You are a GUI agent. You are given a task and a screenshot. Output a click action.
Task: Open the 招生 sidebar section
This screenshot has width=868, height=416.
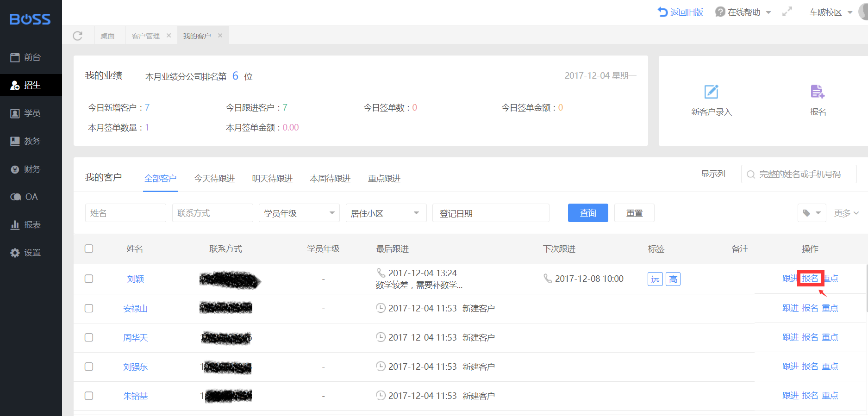tap(31, 85)
